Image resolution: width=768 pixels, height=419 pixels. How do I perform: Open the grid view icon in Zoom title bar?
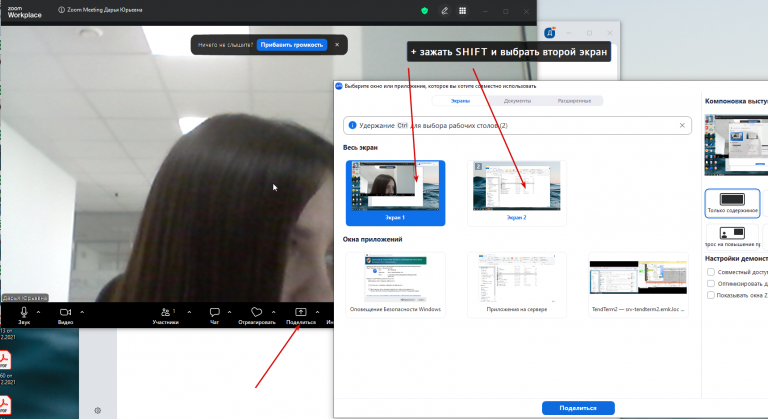(x=462, y=11)
